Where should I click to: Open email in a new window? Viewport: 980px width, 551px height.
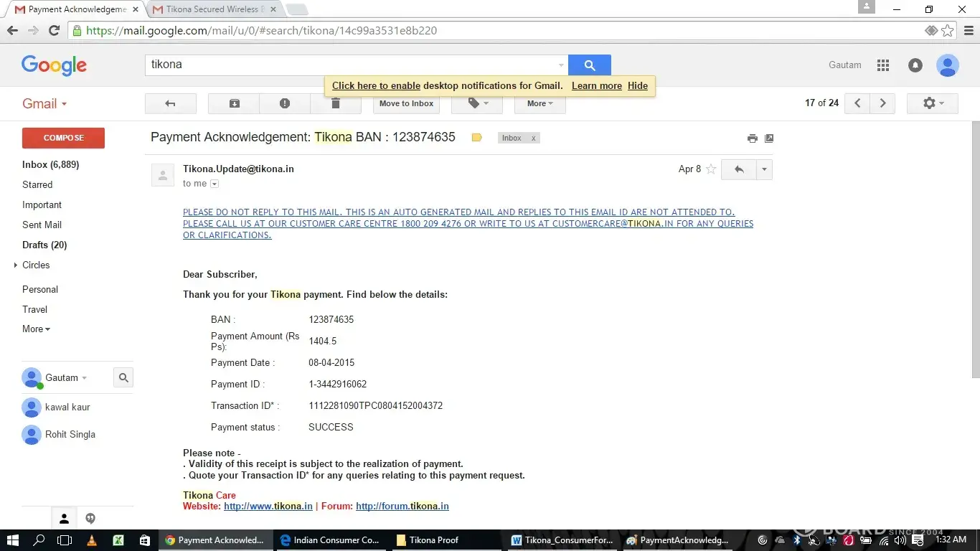pyautogui.click(x=769, y=138)
